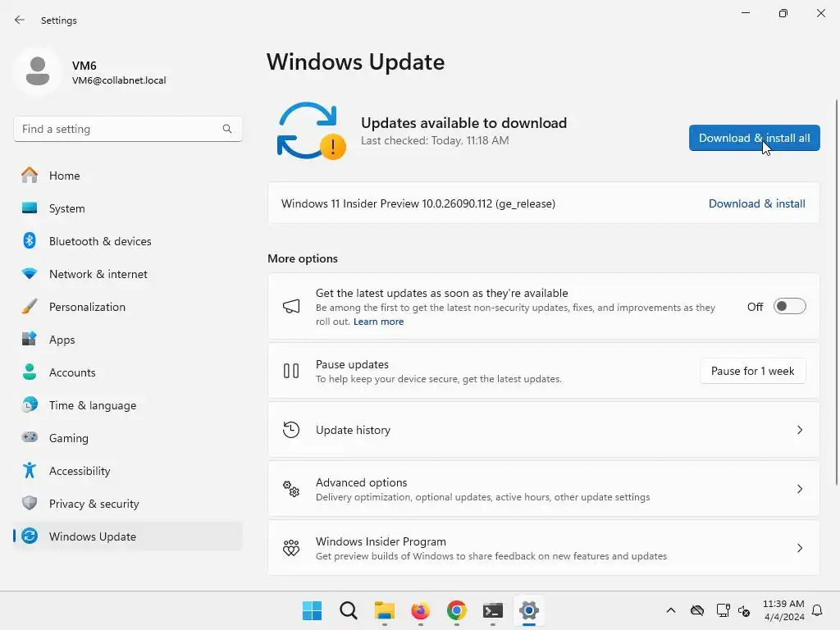This screenshot has height=630, width=840.
Task: Click the Pause updates pause icon
Action: (291, 371)
